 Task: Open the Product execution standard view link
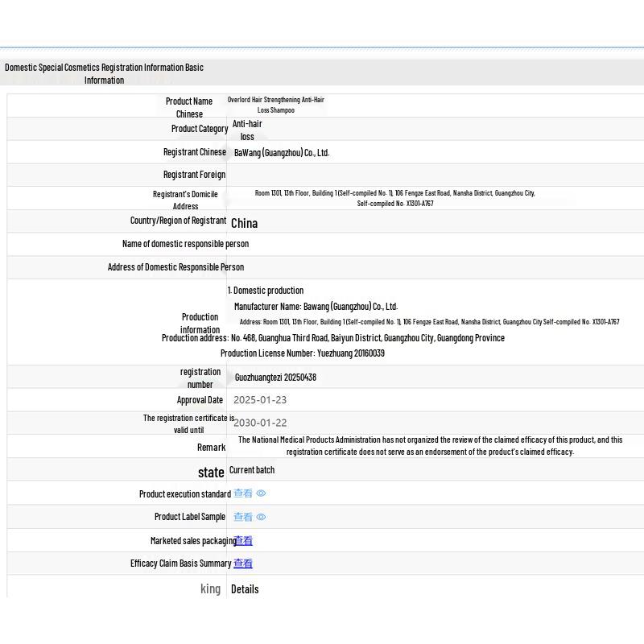coord(243,493)
